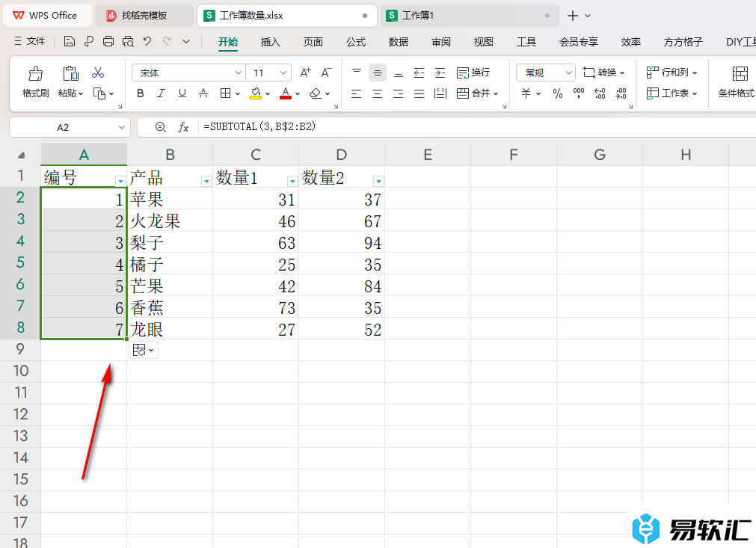This screenshot has width=756, height=548.
Task: Open 工作表 worksheet menu
Action: (672, 93)
